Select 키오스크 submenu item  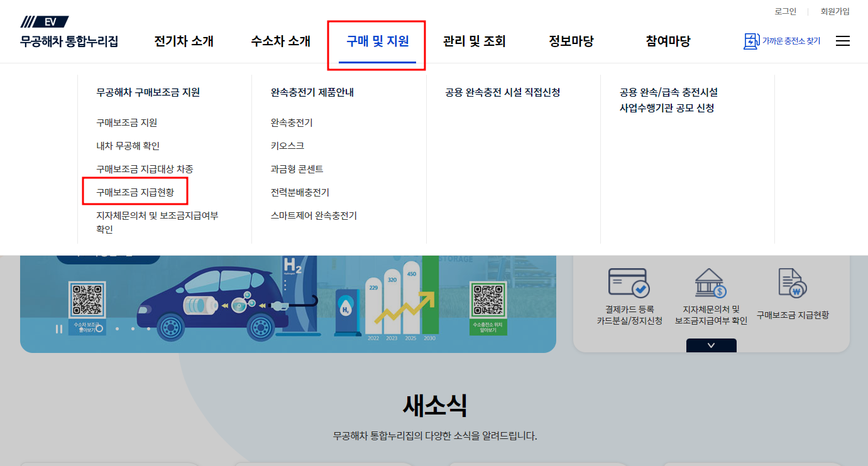287,146
